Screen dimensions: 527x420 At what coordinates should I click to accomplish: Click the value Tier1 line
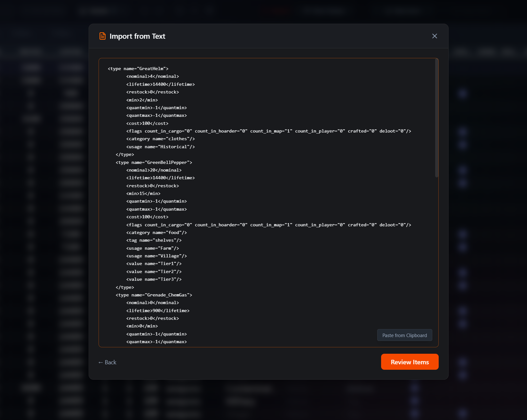click(154, 263)
